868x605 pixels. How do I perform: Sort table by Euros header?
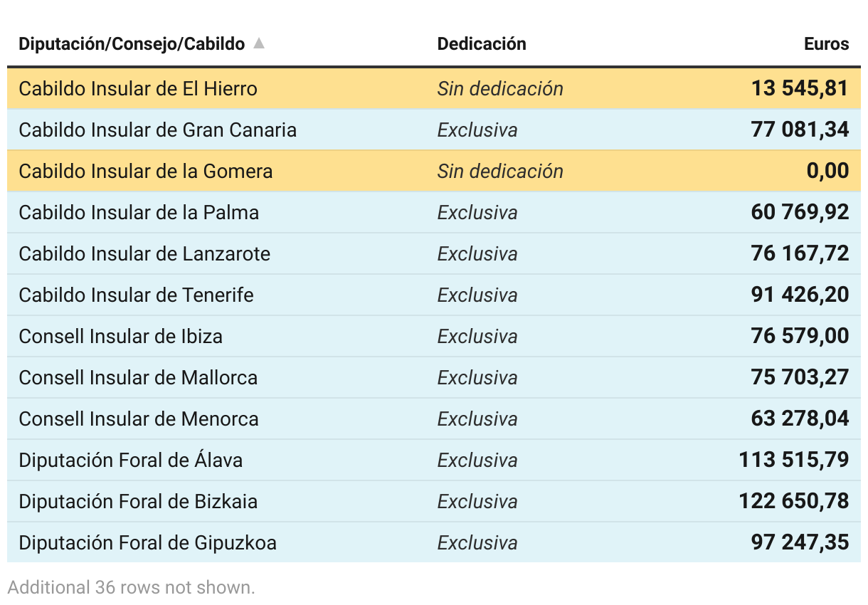click(x=827, y=44)
